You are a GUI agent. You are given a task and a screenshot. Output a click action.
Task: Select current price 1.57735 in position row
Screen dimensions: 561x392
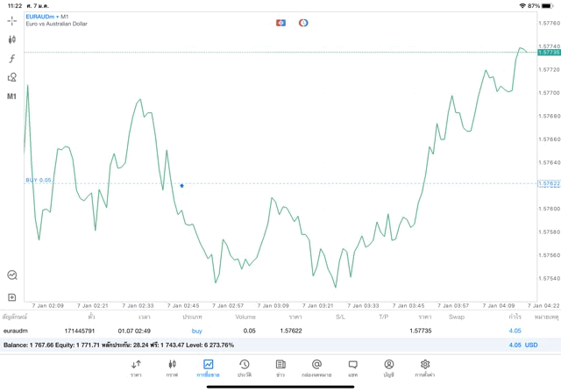(x=421, y=331)
